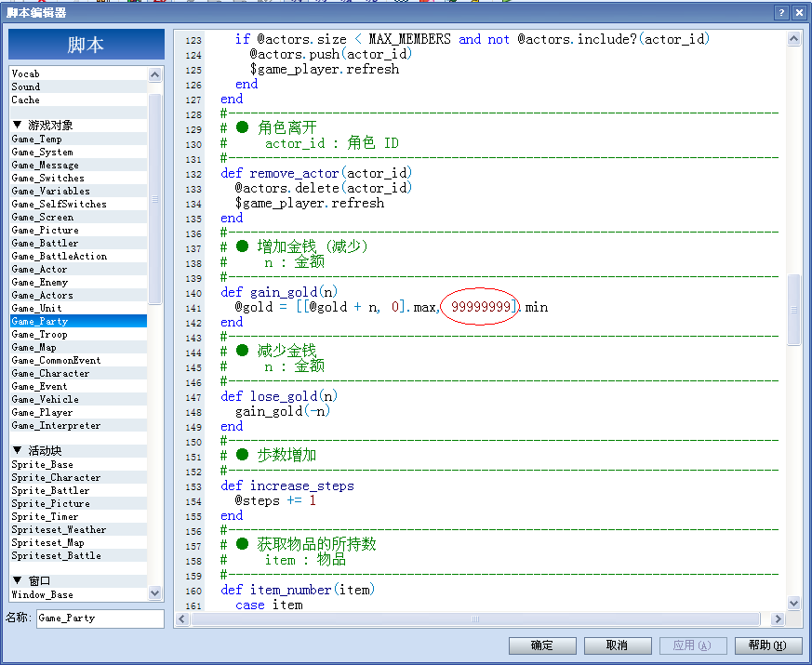Click the 99999999 value in gain_gold
The image size is (812, 665).
(481, 307)
